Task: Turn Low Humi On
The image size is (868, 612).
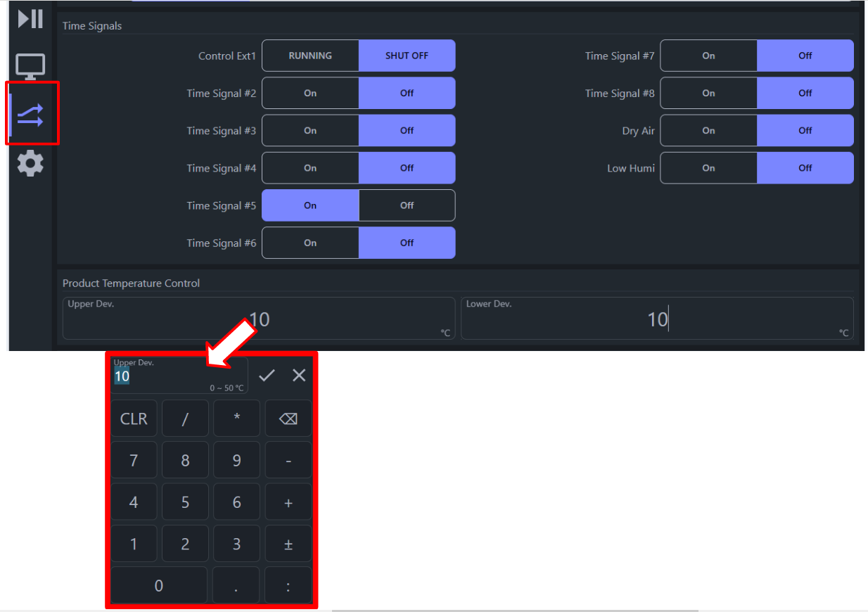Action: coord(708,167)
